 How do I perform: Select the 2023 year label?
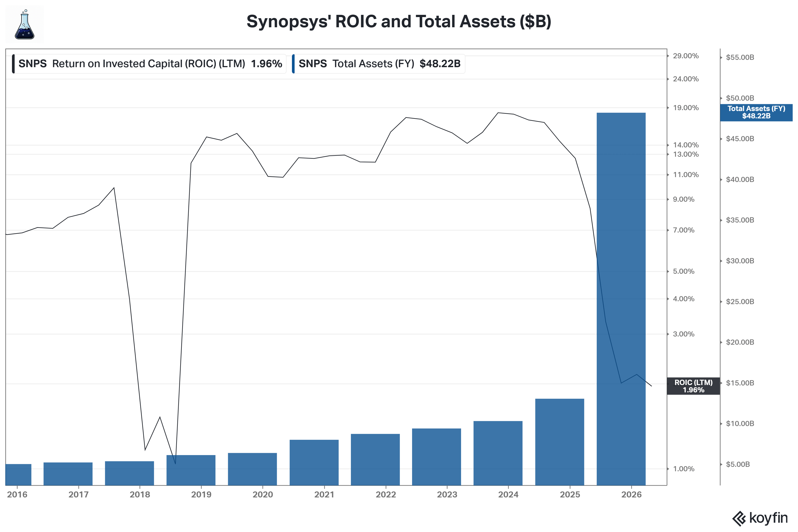[447, 494]
